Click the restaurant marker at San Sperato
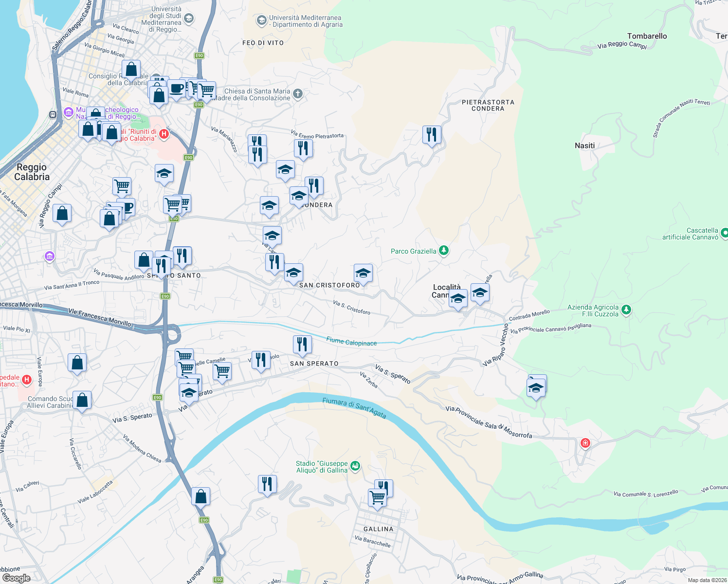The height and width of the screenshot is (584, 728). point(302,344)
